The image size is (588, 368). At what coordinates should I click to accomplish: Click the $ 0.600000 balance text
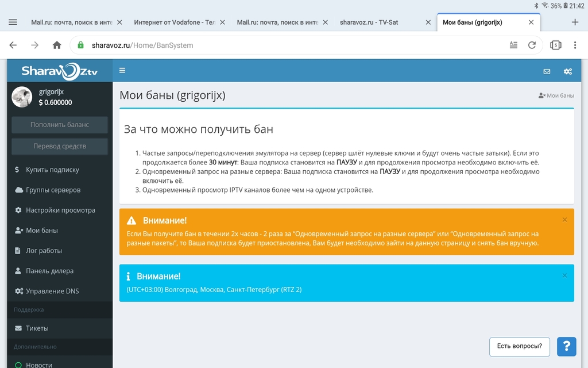(x=55, y=102)
